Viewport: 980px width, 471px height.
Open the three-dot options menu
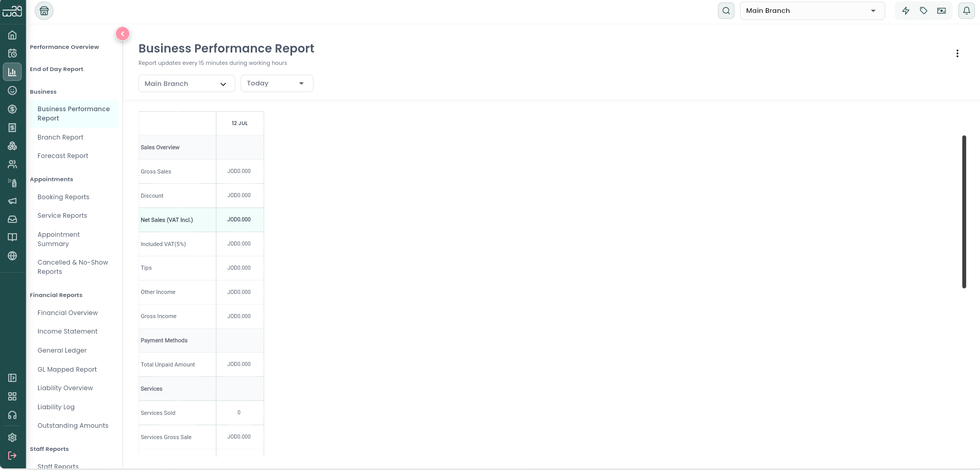tap(957, 54)
